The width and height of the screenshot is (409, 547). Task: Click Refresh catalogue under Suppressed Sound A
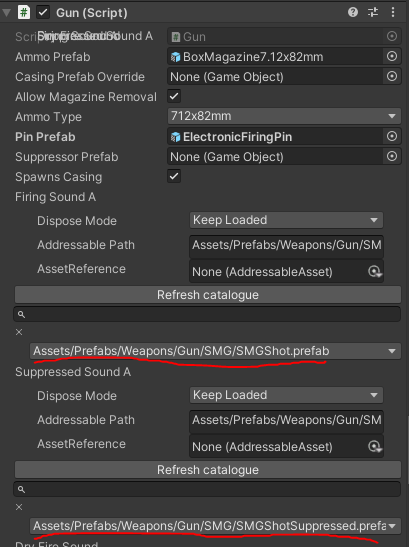[x=208, y=470]
